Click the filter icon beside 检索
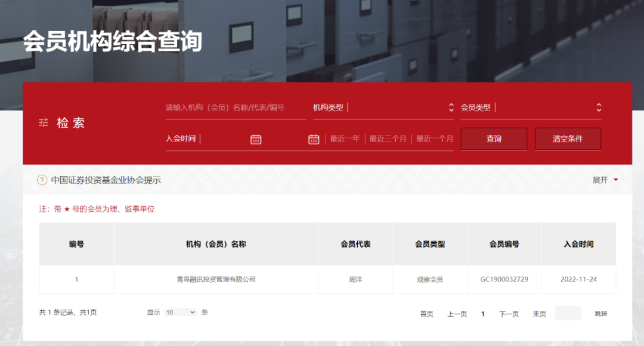 42,122
